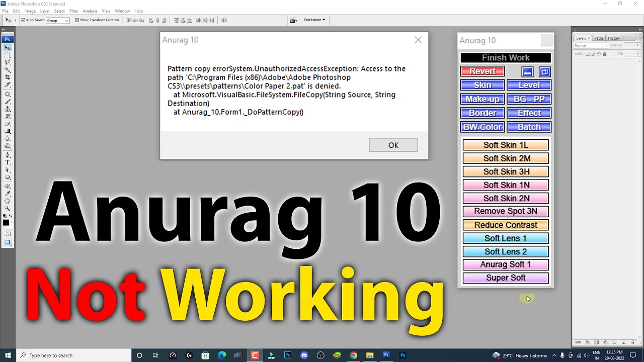Click OK in Anurag 10 error dialog
644x362 pixels.
[x=393, y=145]
